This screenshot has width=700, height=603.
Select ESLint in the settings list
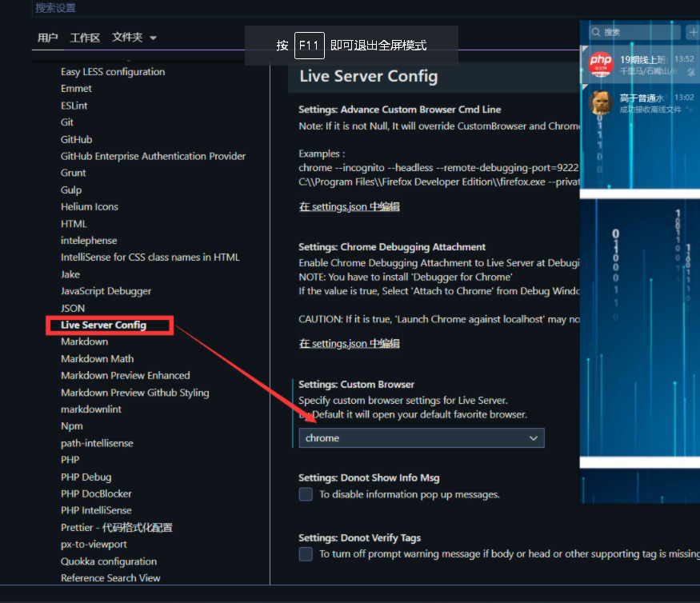click(x=74, y=106)
